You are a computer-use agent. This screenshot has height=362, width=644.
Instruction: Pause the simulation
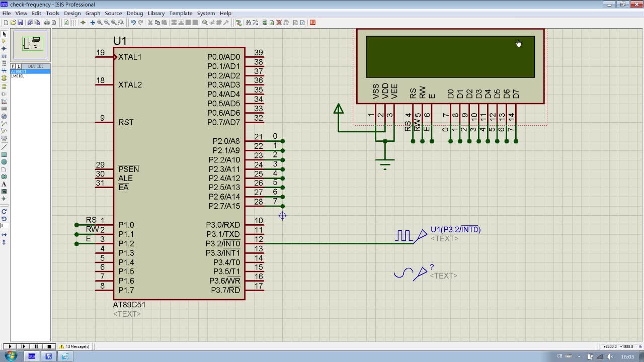click(36, 346)
